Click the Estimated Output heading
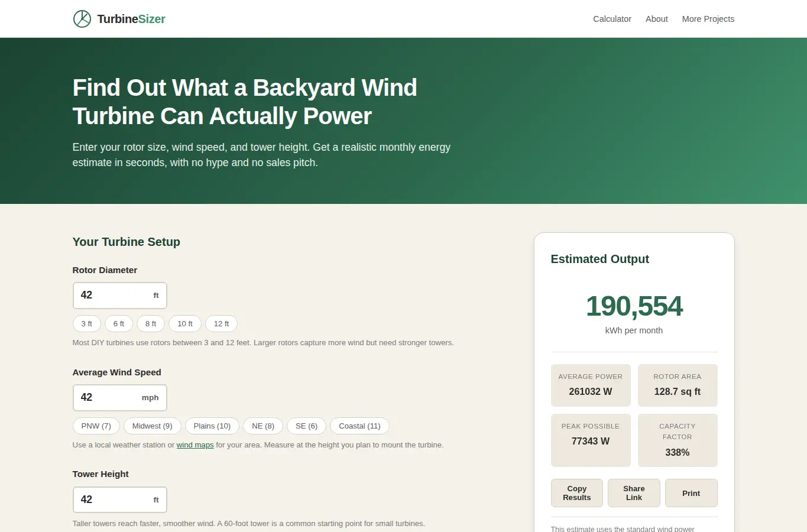This screenshot has height=532, width=807. (599, 259)
